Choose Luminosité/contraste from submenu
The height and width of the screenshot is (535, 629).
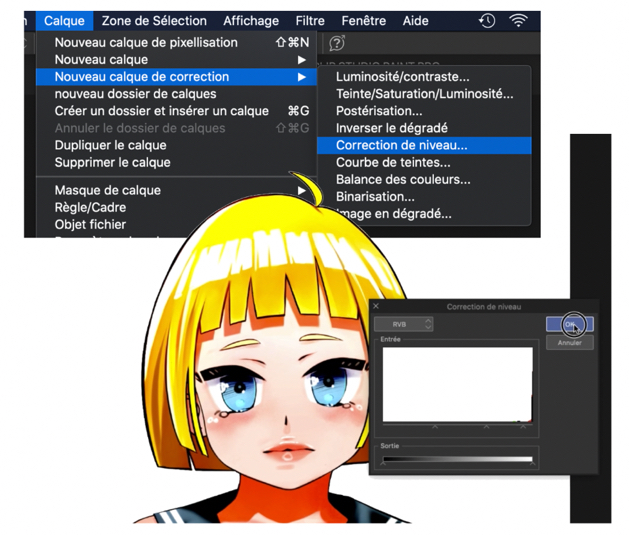tap(402, 77)
